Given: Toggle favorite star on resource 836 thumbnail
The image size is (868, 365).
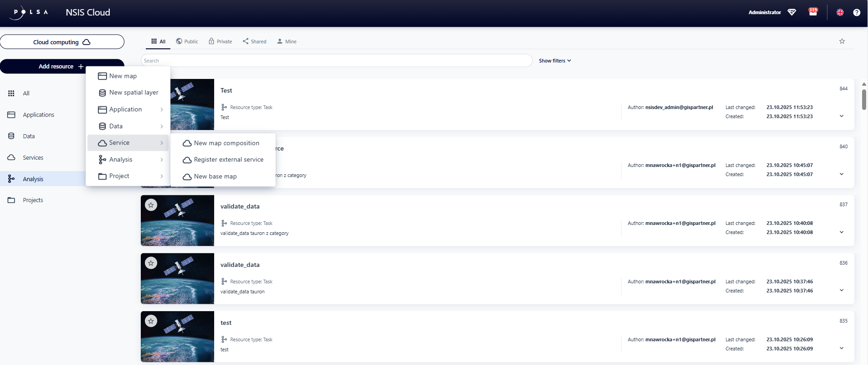Looking at the screenshot, I should [x=151, y=263].
